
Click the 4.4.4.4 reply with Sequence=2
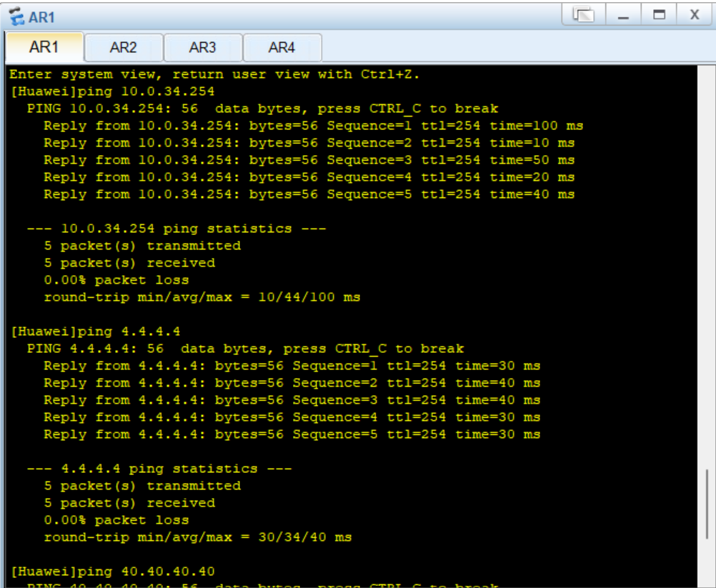click(292, 383)
